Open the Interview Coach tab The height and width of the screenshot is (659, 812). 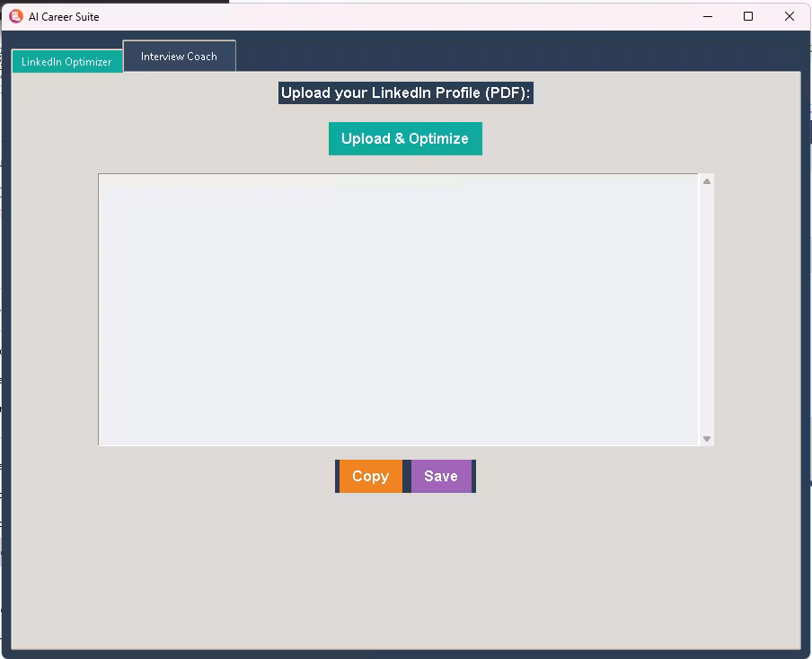click(179, 57)
